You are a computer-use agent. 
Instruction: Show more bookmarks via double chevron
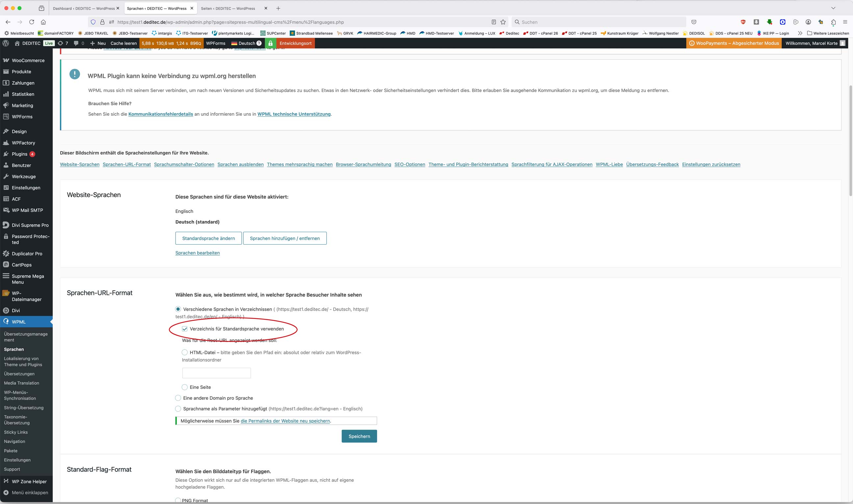[800, 33]
